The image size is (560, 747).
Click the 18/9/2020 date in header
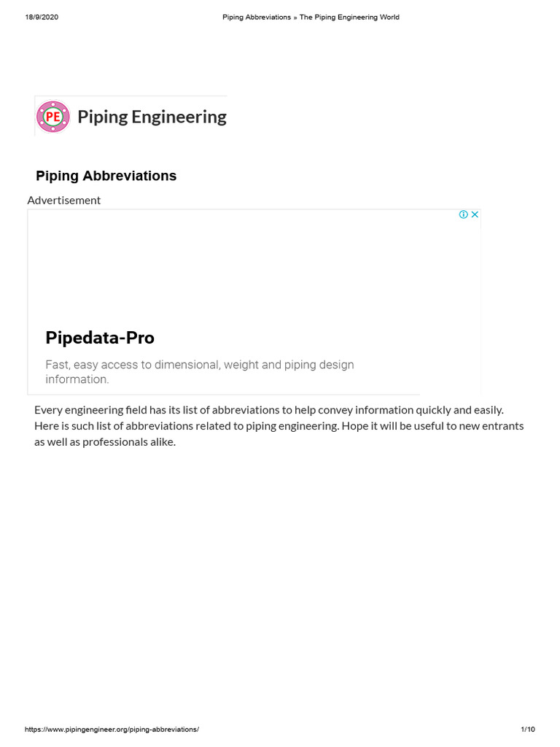[42, 17]
